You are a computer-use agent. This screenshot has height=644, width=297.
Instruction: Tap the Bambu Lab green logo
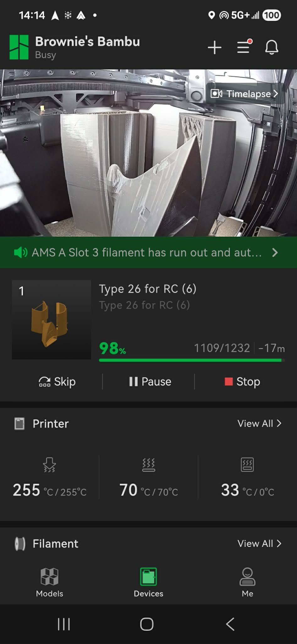(x=19, y=47)
